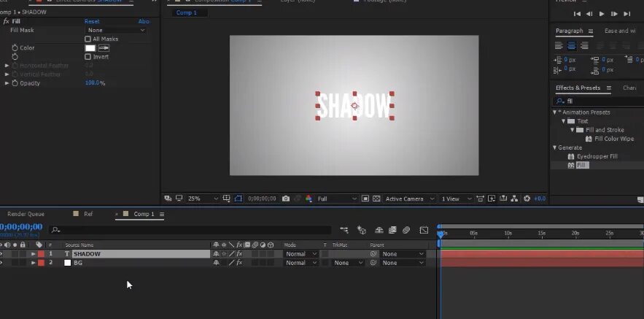Open the Full resolution dropdown

pos(337,199)
